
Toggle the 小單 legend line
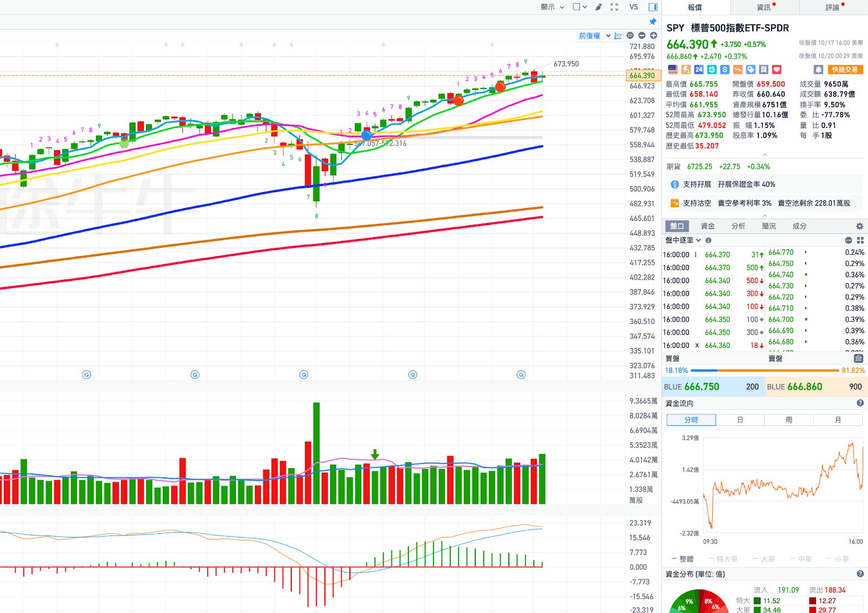pyautogui.click(x=838, y=559)
